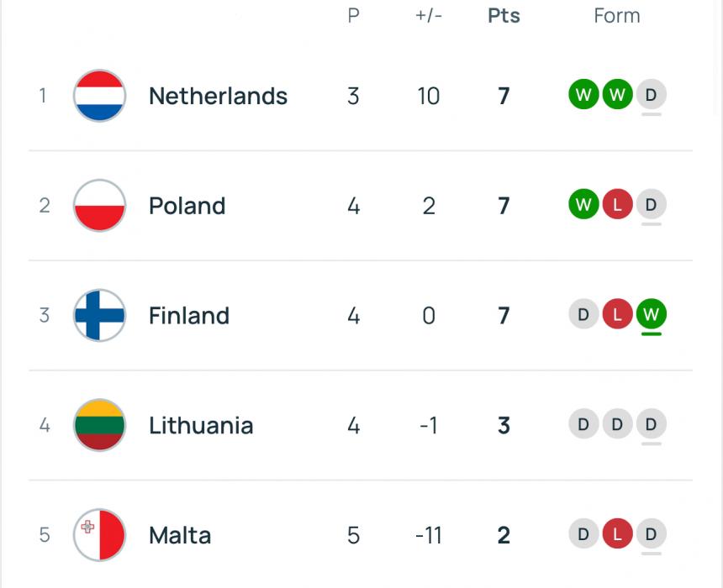Click the Finland flag icon
This screenshot has height=588, width=723.
99,315
